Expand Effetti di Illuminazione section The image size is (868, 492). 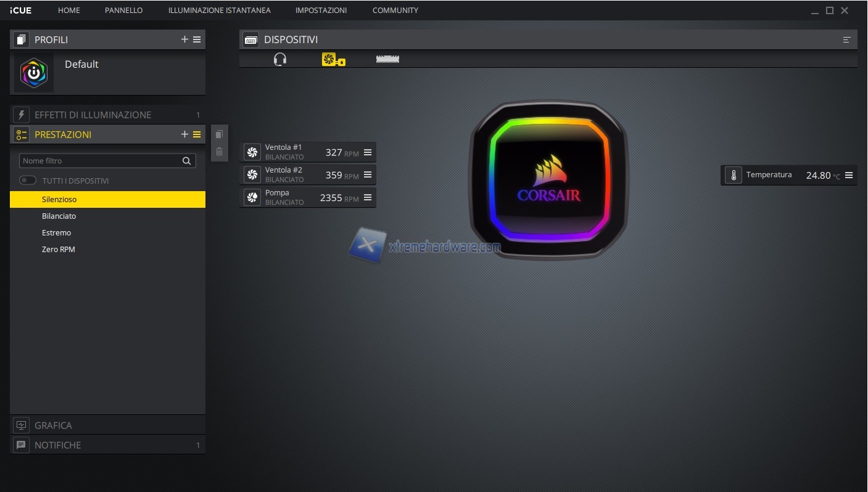coord(93,115)
